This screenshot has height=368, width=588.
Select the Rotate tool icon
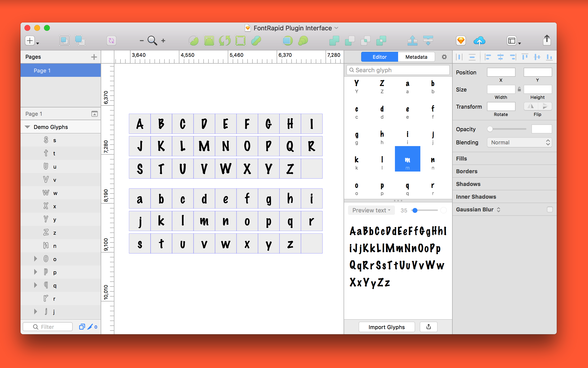tap(225, 41)
